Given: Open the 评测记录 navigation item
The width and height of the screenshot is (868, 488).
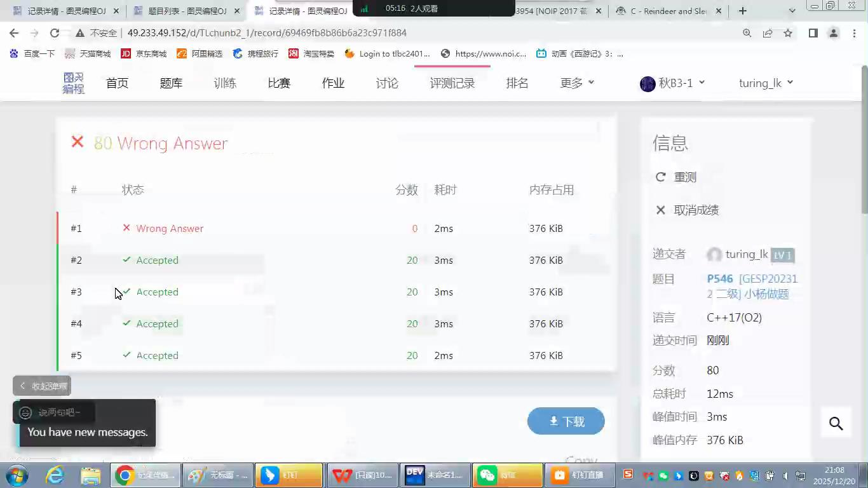Looking at the screenshot, I should click(x=452, y=83).
